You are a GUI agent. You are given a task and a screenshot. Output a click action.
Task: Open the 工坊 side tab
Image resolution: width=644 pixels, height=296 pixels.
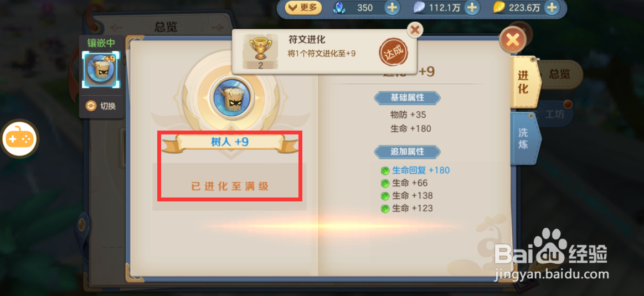[553, 115]
